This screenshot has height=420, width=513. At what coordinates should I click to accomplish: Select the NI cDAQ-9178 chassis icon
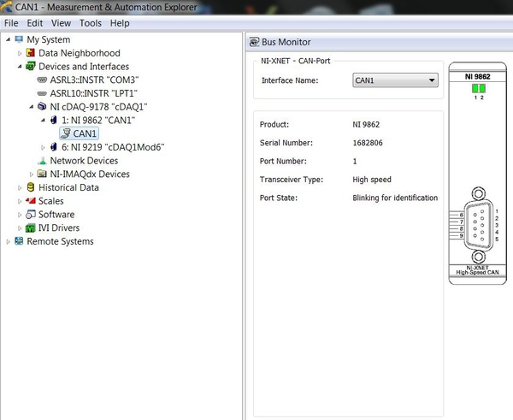(42, 106)
